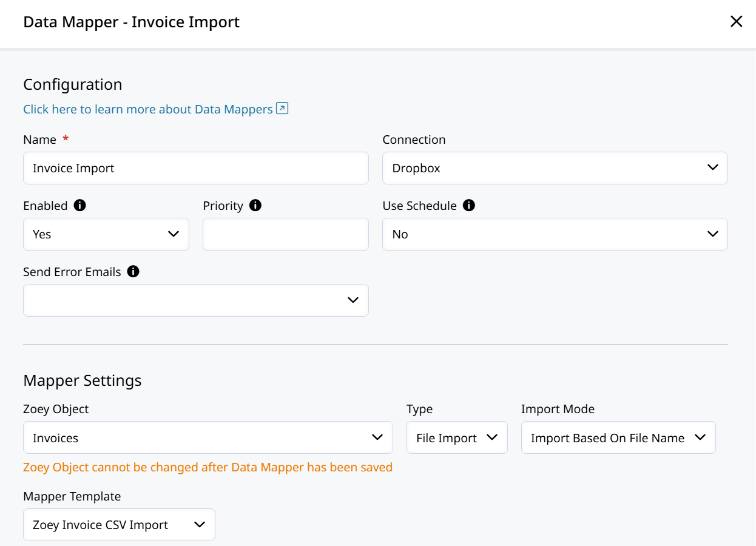Open the Enabled dropdown set to Yes
Viewport: 756px width, 546px height.
(106, 234)
